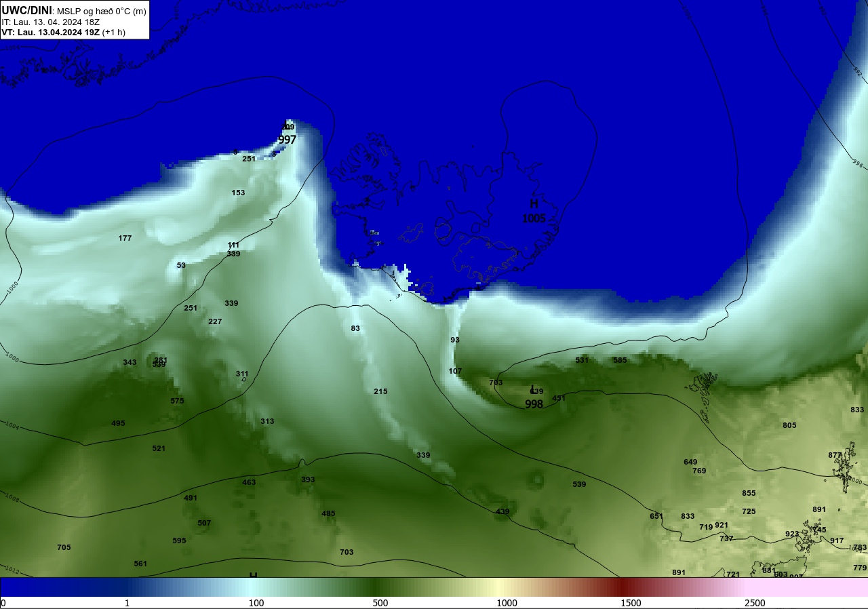Click the map value 393
Screen dimensions: 868x609
coord(308,479)
